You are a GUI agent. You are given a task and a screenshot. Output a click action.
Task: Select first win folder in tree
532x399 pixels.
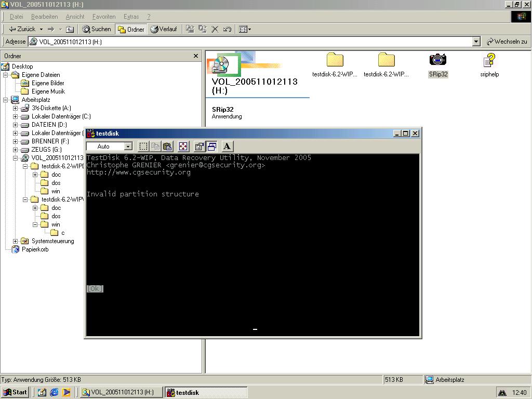(x=56, y=191)
